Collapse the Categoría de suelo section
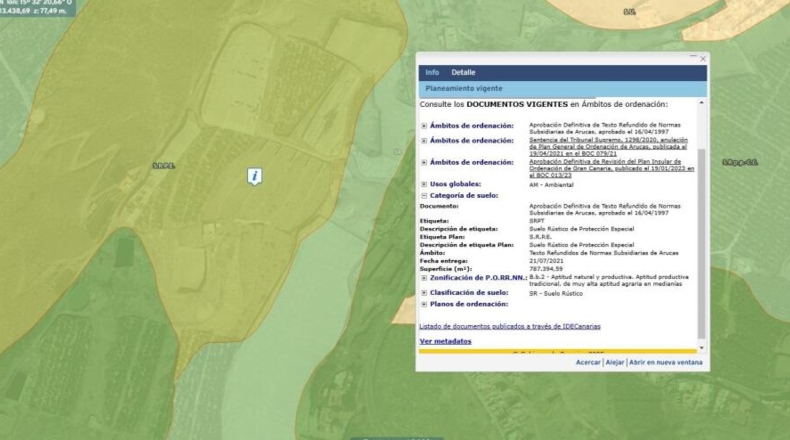790x440 pixels. 424,196
